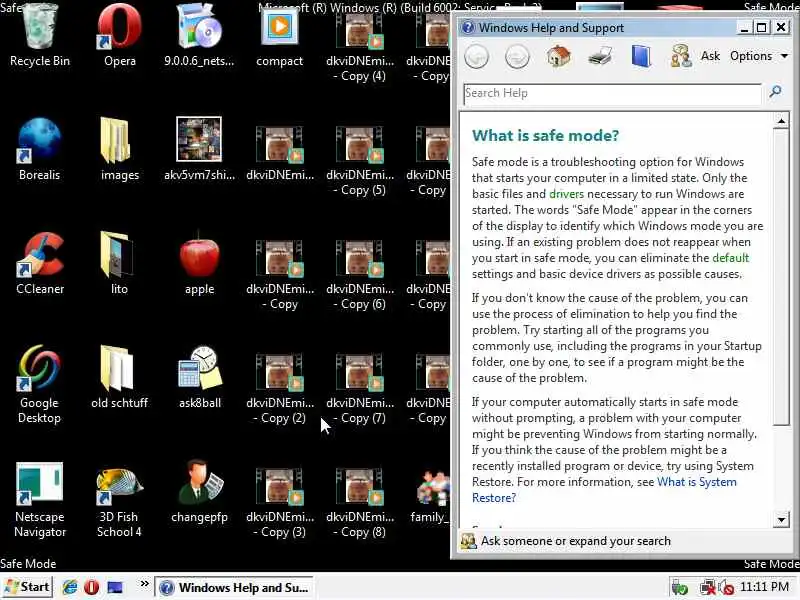Select the family_ desktop icon

[431, 495]
